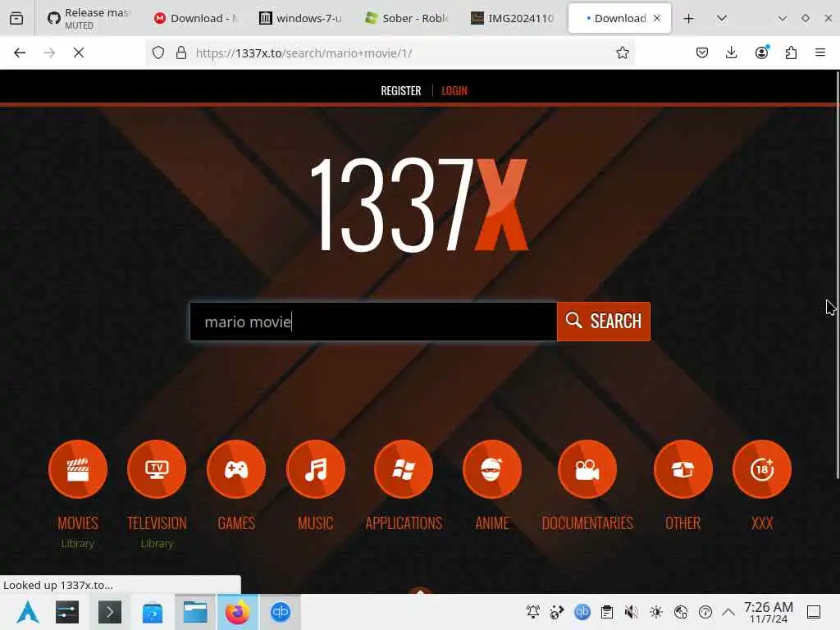Screen dimensions: 840x630
Task: Open the Movies category icon
Action: [78, 469]
